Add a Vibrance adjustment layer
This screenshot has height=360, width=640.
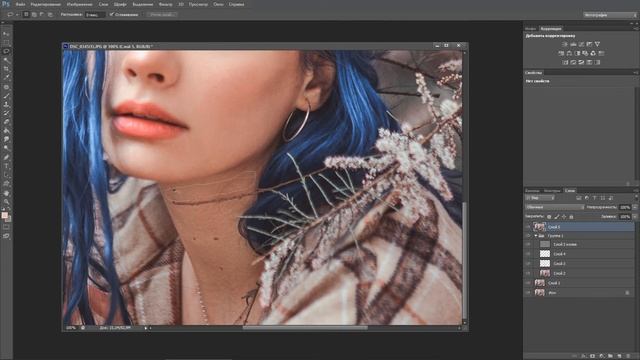597,44
